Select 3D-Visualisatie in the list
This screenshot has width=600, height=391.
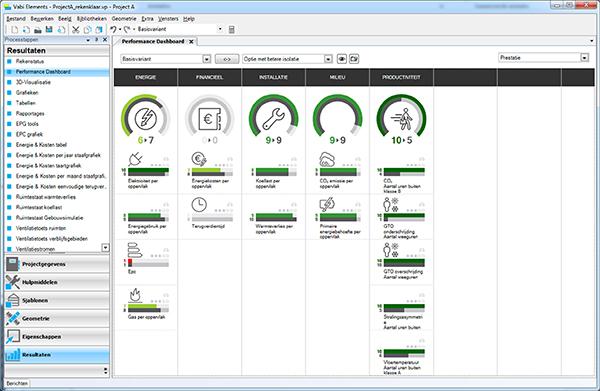pos(33,82)
